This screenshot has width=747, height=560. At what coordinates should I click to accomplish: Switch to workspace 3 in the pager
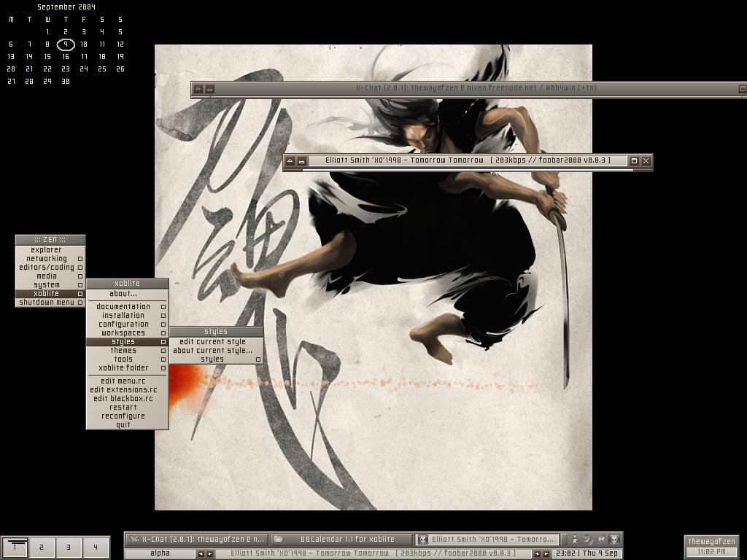coord(68,548)
